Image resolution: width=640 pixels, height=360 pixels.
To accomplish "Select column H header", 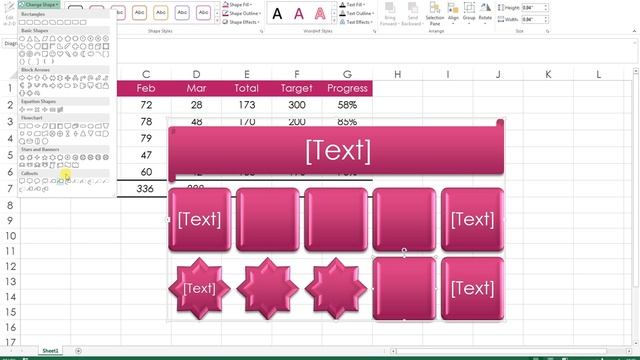I will [x=397, y=74].
